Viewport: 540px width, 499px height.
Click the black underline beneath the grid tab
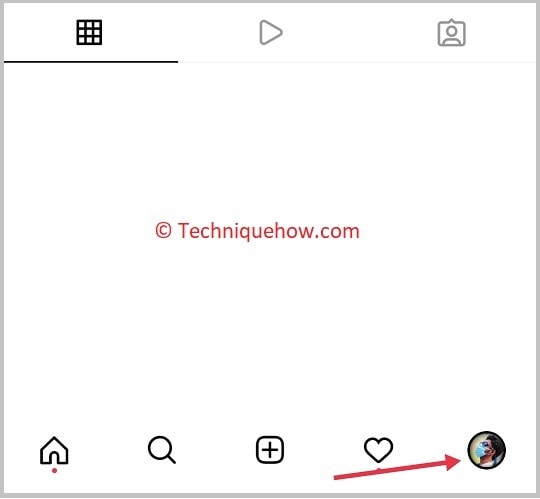[91, 62]
